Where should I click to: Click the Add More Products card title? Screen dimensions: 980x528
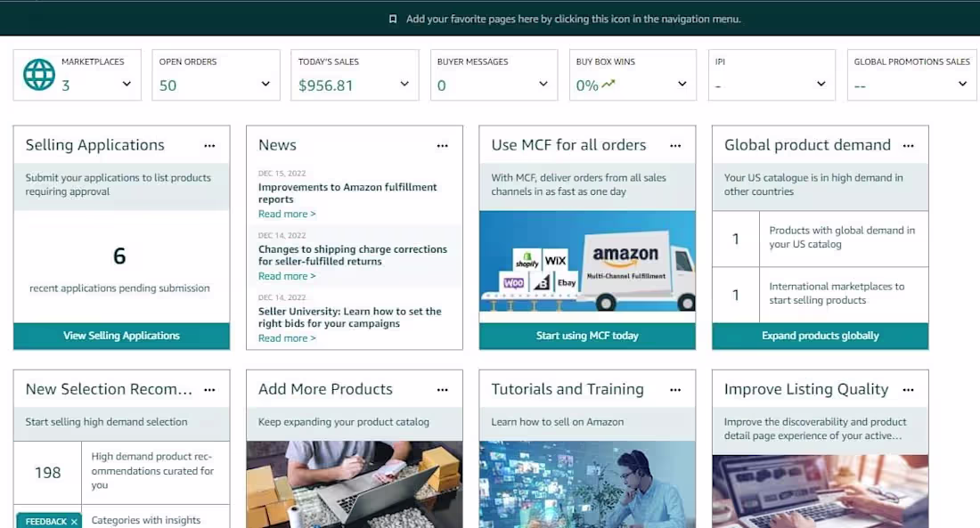coord(325,389)
